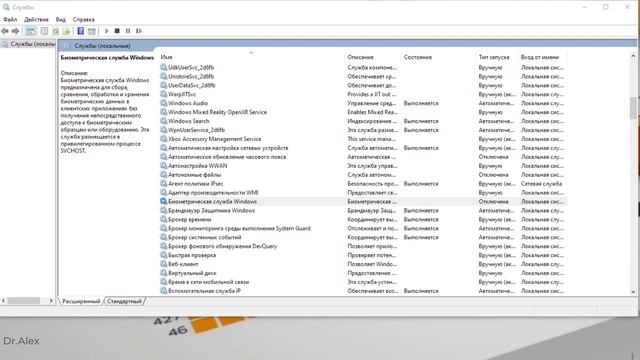Image resolution: width=640 pixels, height=360 pixels.
Task: Start the service with the play icon
Action: point(107,31)
